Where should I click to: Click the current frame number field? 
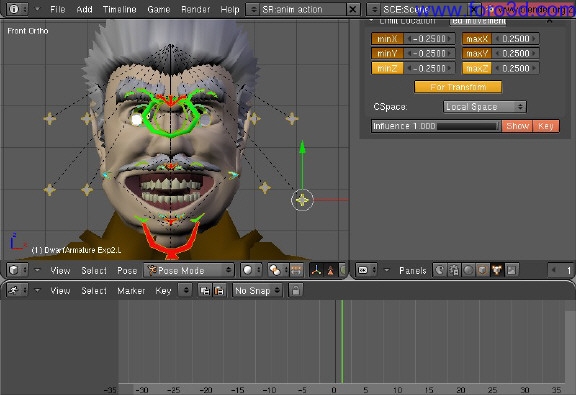coord(561,270)
